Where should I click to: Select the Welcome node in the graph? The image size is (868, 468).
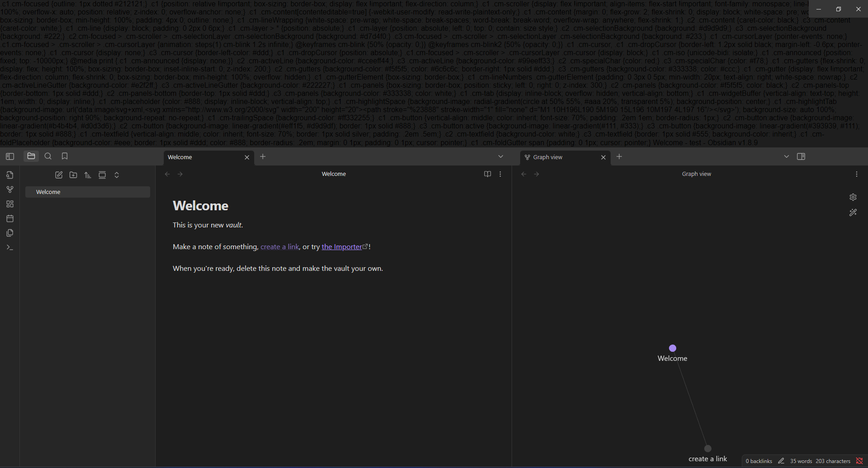click(673, 348)
